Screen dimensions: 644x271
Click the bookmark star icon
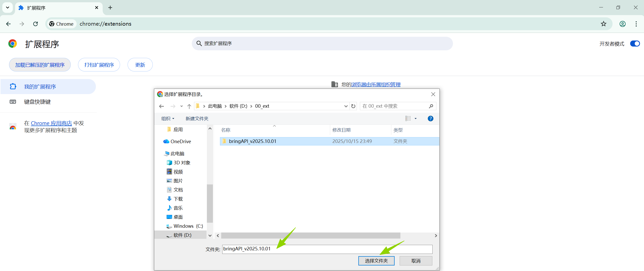(603, 24)
